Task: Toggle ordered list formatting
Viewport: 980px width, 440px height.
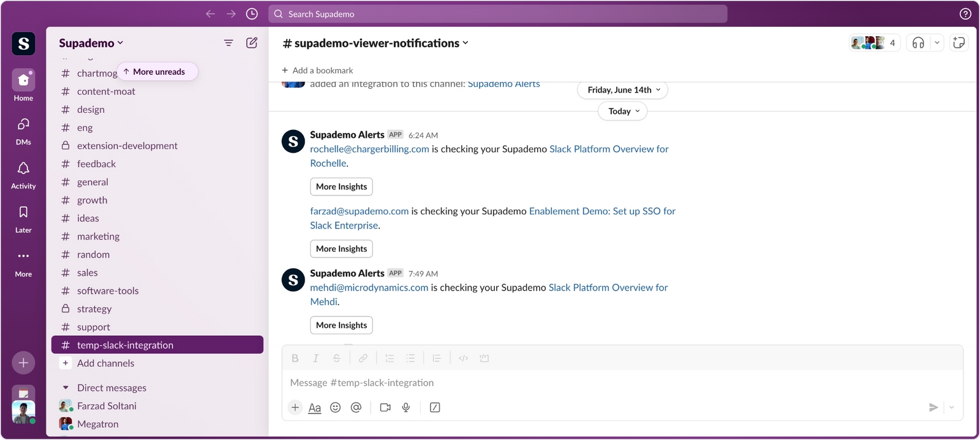Action: coord(390,358)
